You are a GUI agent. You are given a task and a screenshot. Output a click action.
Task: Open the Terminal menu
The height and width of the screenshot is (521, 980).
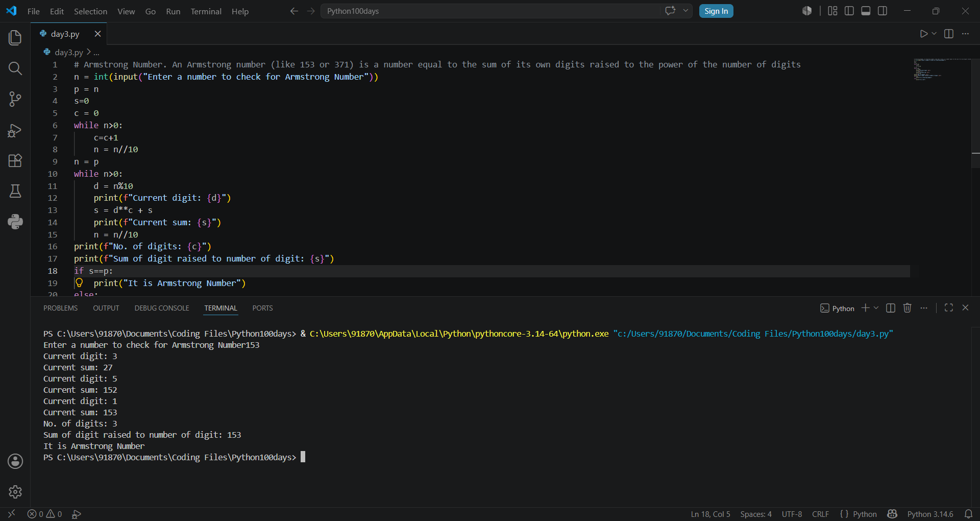click(206, 11)
